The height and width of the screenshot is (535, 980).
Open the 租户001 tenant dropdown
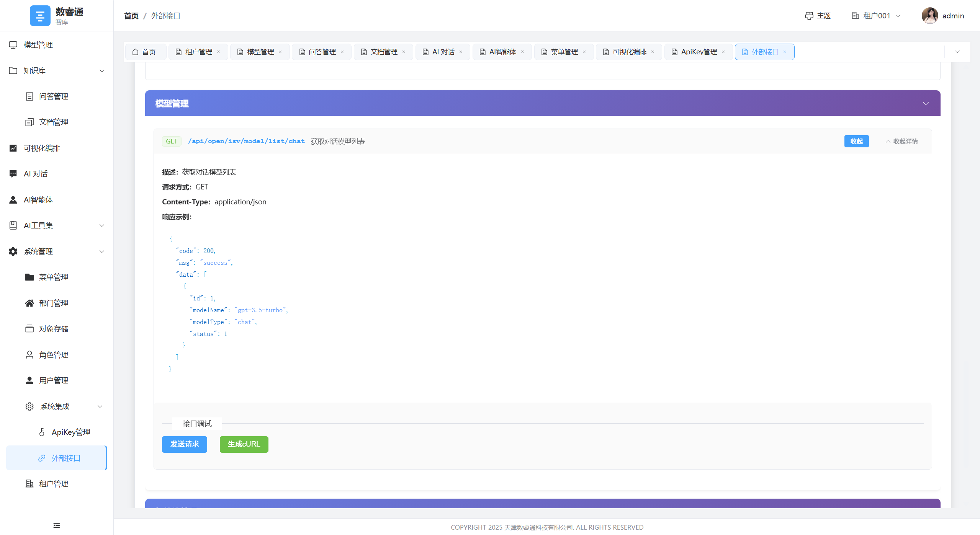point(876,16)
